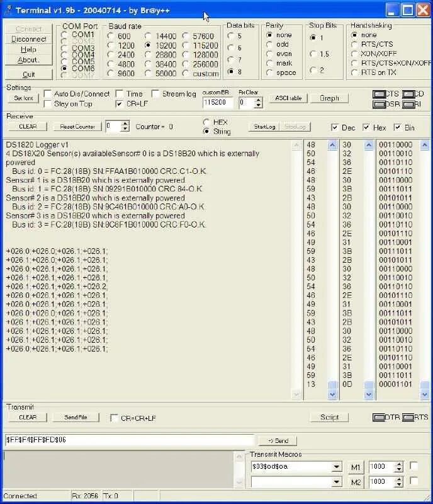The width and height of the screenshot is (433, 504).
Task: Click down arrow of Bin column scrollbar
Action: point(424,394)
